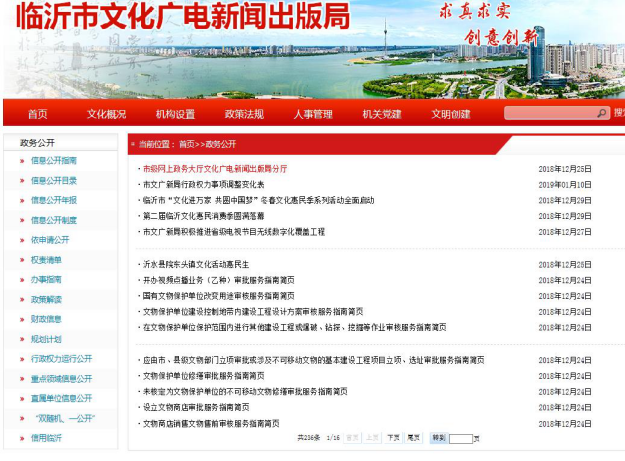Screen dimensions: 625x461
Task: Click the red arrow beside 信息公开指南
Action: click(21, 161)
